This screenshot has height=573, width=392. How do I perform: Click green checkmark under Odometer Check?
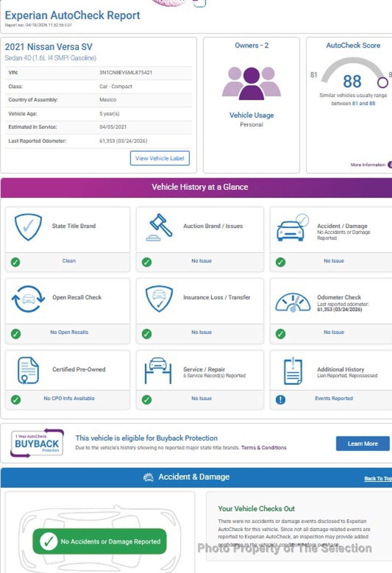[x=281, y=334]
